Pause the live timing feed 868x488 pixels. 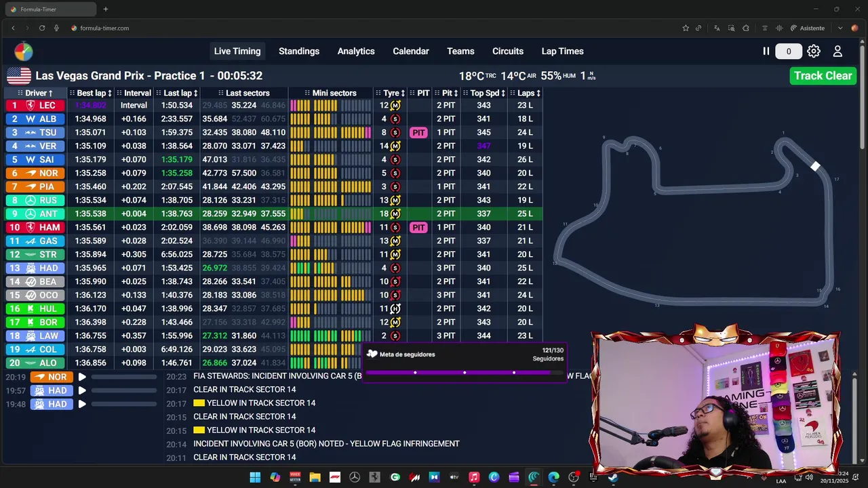(x=766, y=51)
